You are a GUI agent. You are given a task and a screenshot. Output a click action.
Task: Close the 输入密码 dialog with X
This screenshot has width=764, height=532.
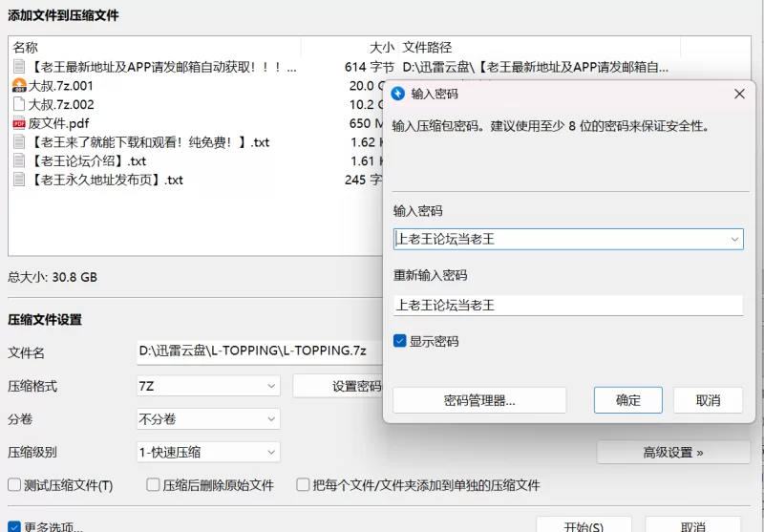[739, 94]
